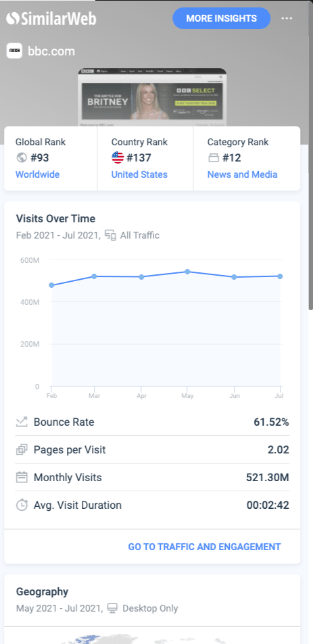Click the May data point on chart
Viewport: 313px width, 644px height.
pos(187,272)
